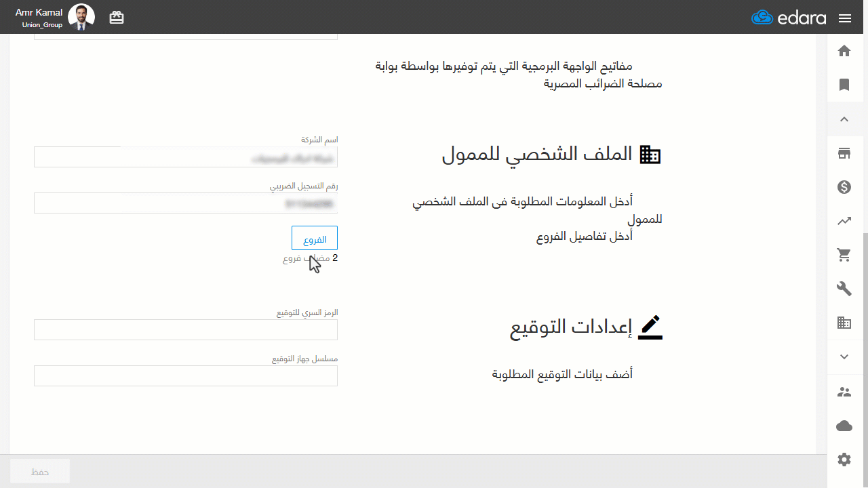Viewport: 868px width, 488px height.
Task: Click the pen icon beside إعدادات التوقيع
Action: point(650,327)
